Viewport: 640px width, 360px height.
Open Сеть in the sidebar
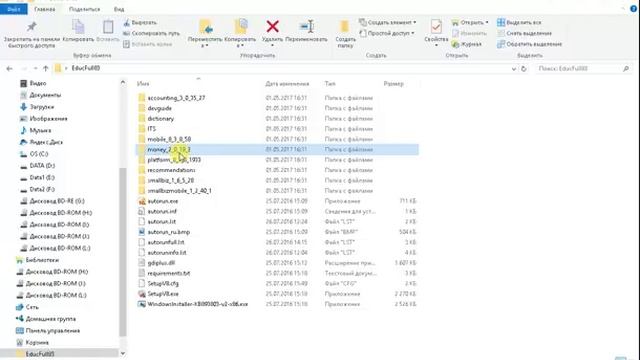(27, 307)
